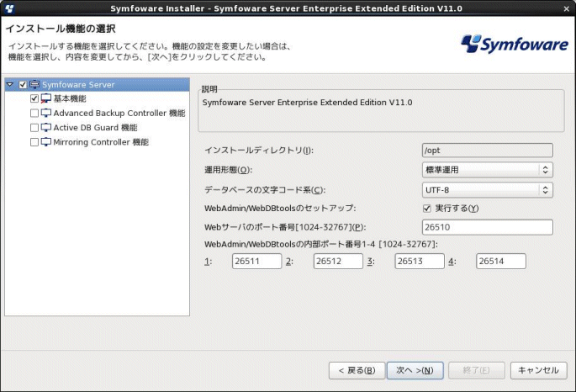This screenshot has height=392, width=576.
Task: Focus the install directory field /opt
Action: (x=488, y=151)
